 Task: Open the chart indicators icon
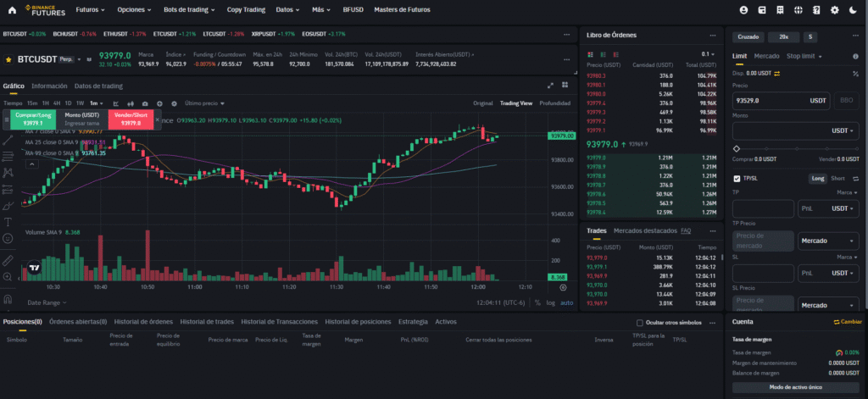[116, 103]
